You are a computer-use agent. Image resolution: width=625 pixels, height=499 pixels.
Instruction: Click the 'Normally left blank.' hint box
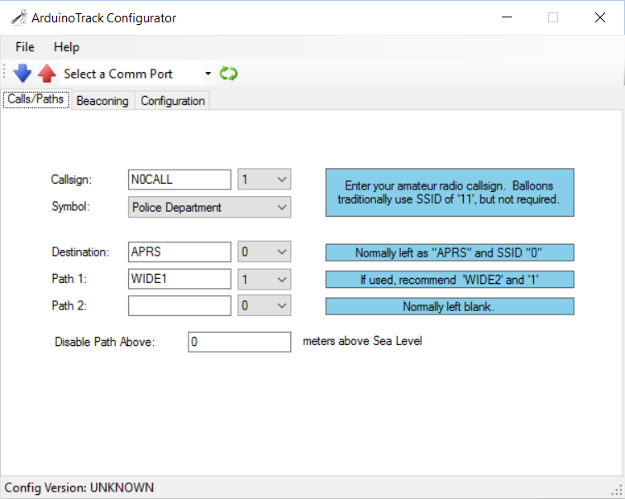pos(450,306)
